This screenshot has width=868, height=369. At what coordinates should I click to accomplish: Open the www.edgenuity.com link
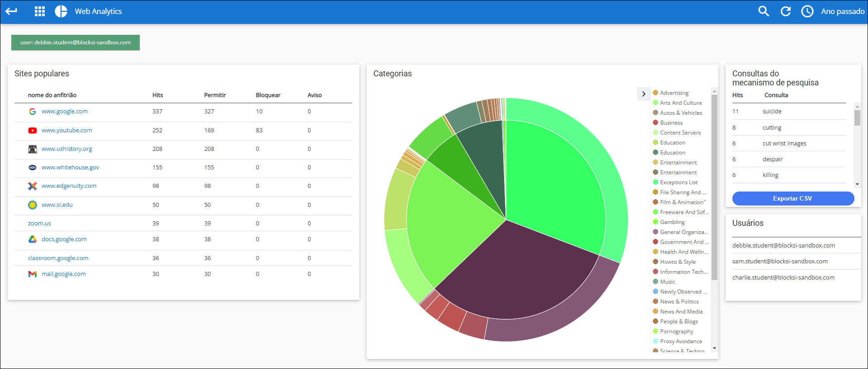69,186
